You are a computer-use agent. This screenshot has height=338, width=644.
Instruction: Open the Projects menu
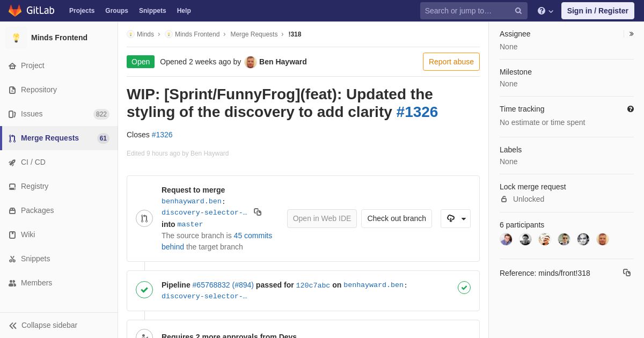tap(82, 11)
